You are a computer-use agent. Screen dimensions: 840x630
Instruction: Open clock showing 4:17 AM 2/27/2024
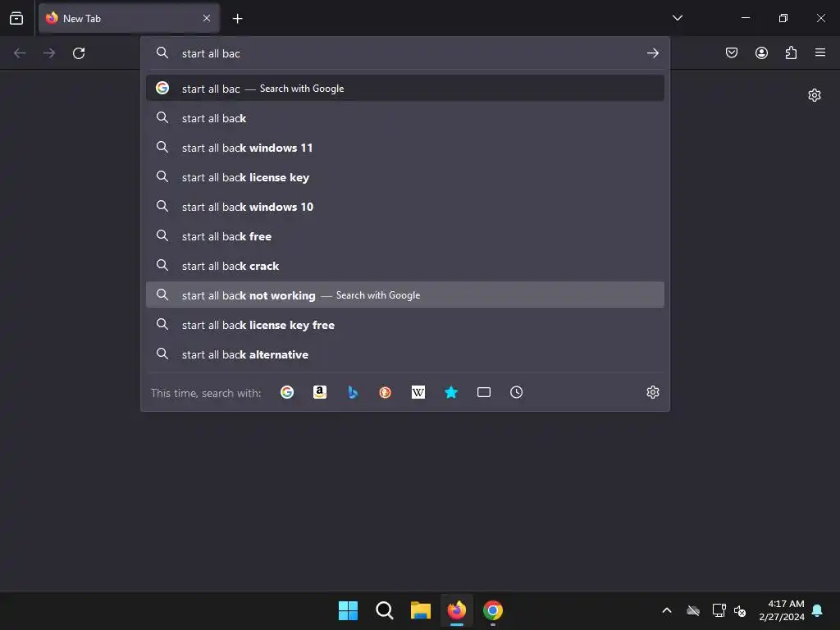click(781, 610)
